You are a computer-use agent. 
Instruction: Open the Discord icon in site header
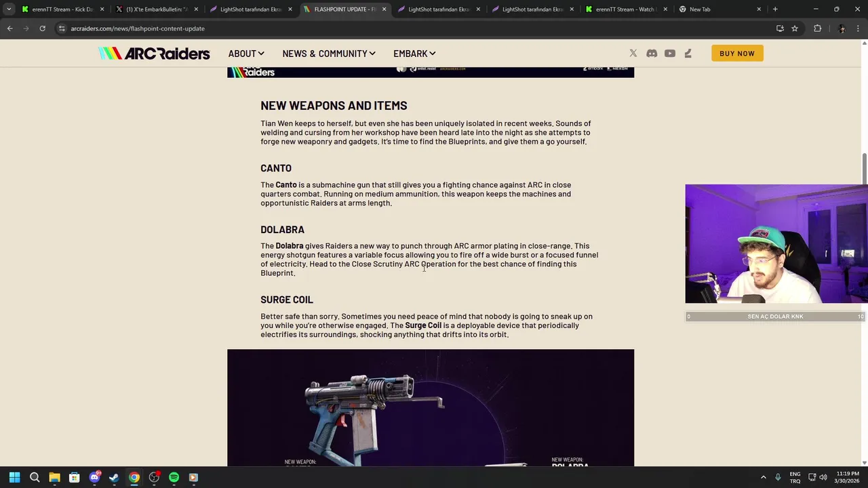point(652,54)
